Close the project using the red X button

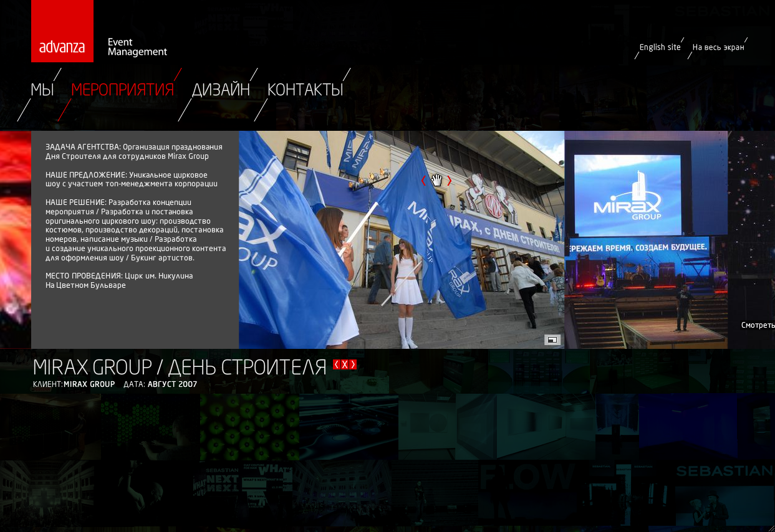pyautogui.click(x=345, y=365)
